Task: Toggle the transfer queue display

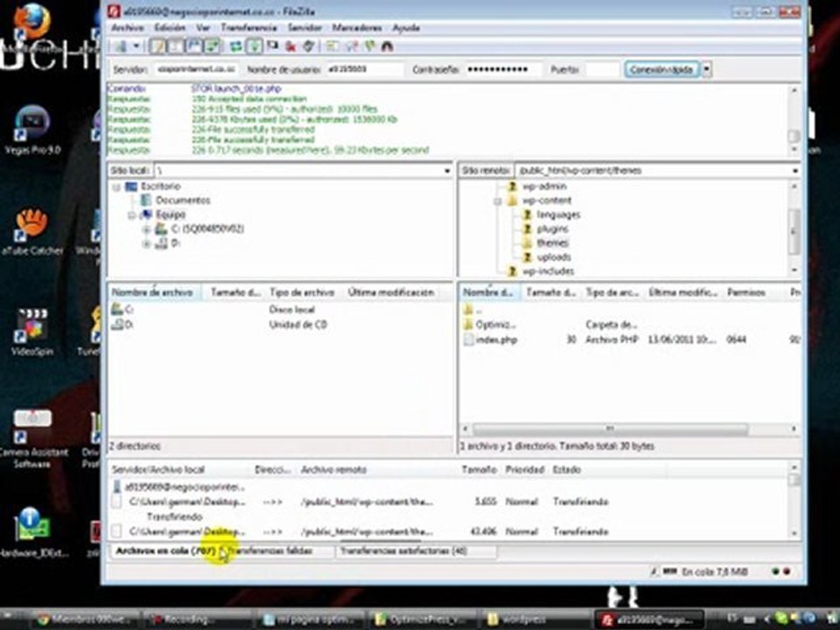Action: pos(212,46)
